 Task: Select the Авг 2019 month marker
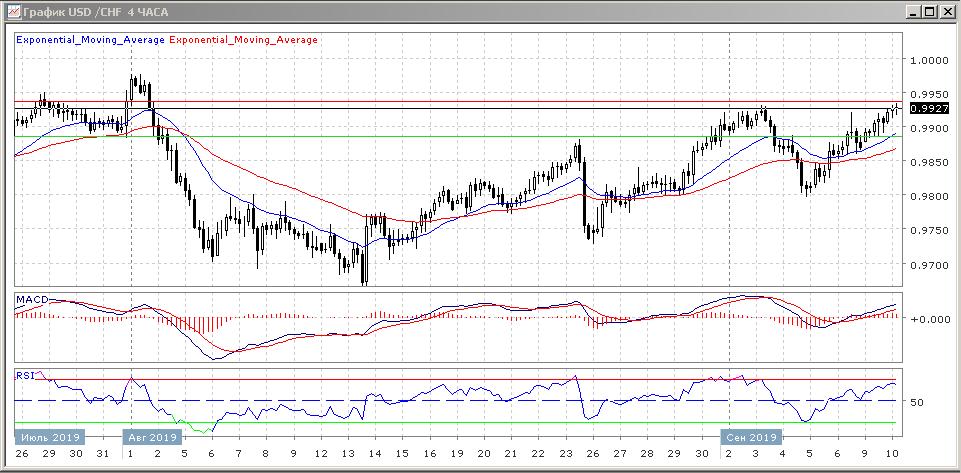[x=153, y=437]
